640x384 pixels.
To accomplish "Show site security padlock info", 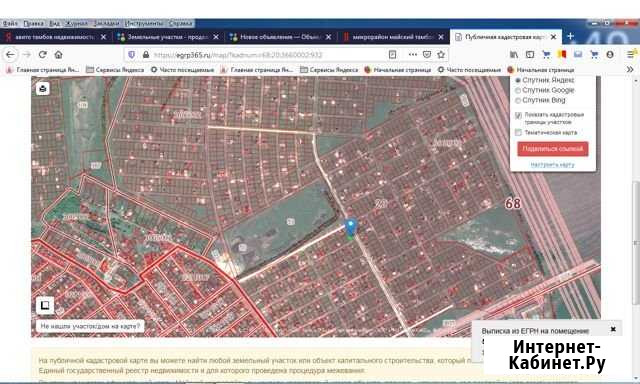I will (x=146, y=54).
